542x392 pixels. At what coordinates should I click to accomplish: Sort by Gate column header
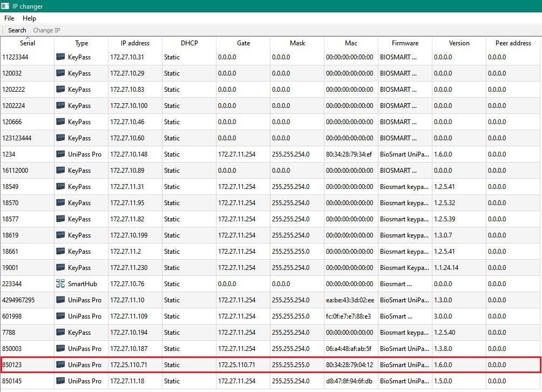pyautogui.click(x=243, y=43)
